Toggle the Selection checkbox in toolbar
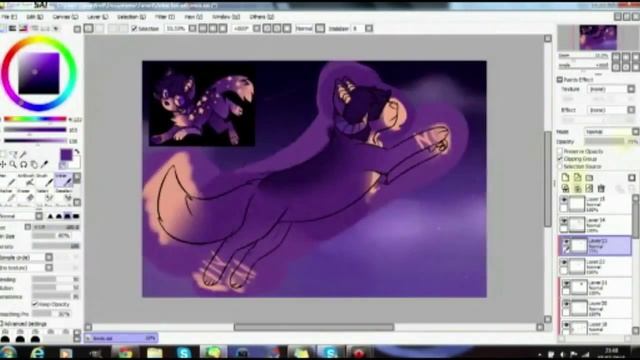 [x=134, y=29]
